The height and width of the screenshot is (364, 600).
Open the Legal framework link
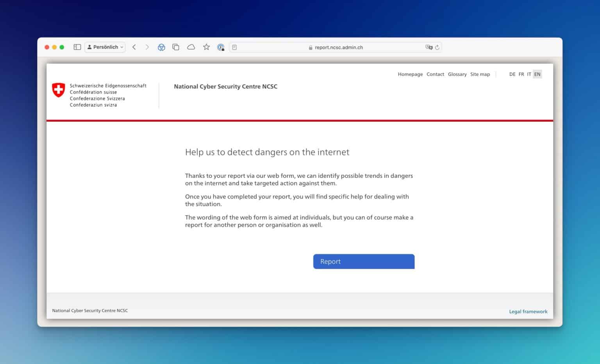(x=528, y=311)
